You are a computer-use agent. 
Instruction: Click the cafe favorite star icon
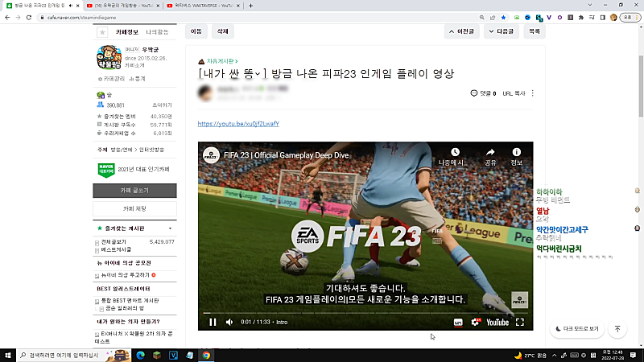[102, 31]
